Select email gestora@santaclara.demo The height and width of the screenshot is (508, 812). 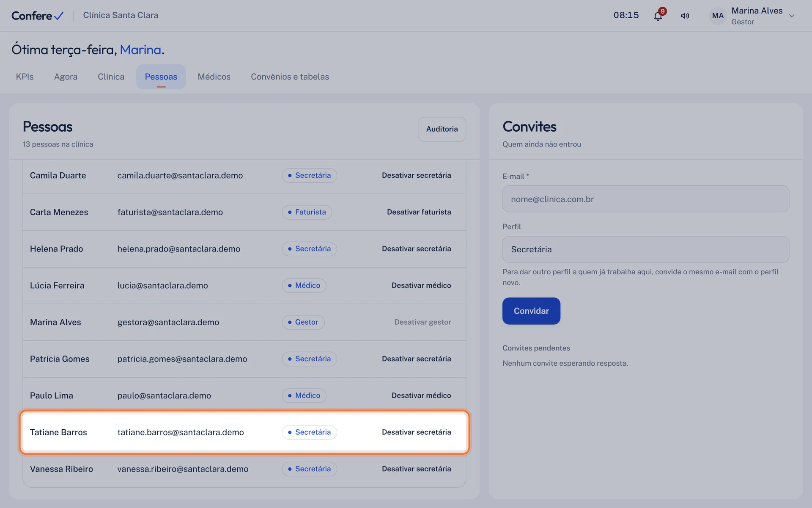(168, 322)
